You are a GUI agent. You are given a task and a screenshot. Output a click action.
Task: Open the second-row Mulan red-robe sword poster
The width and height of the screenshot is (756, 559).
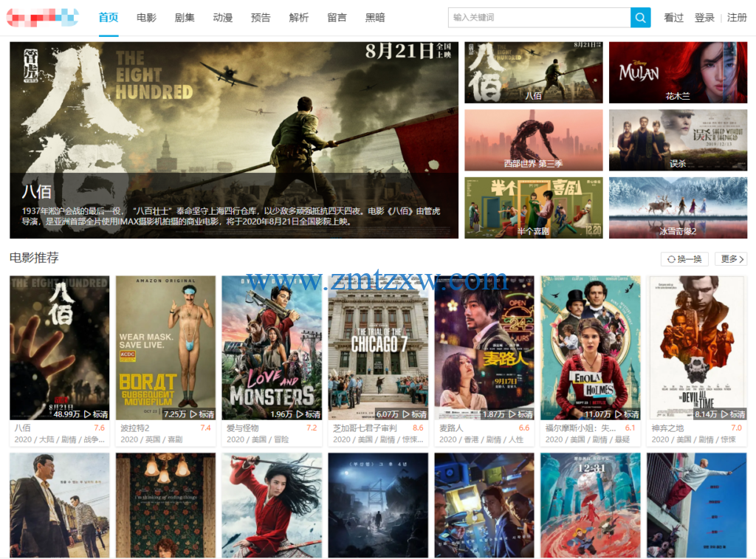click(x=272, y=505)
